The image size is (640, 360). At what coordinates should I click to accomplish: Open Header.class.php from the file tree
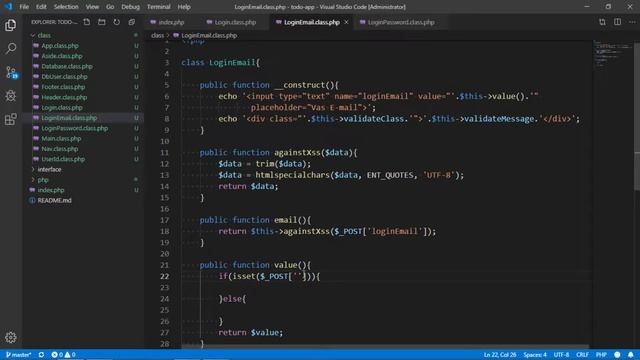(64, 97)
